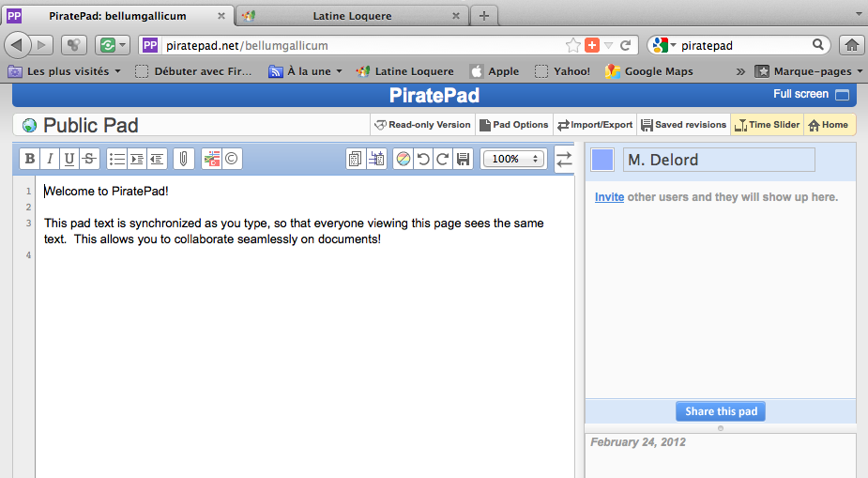Open the Import/Export tab
The width and height of the screenshot is (868, 478).
(x=595, y=125)
